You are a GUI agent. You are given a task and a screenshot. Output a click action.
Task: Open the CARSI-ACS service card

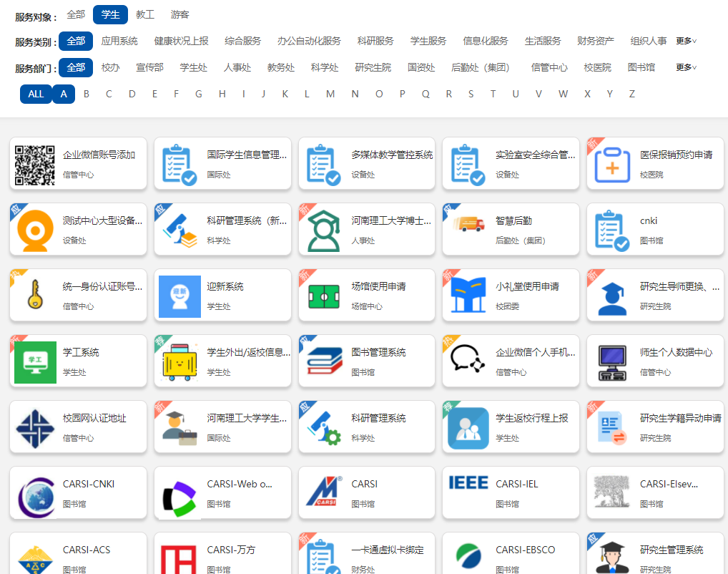tap(78, 553)
